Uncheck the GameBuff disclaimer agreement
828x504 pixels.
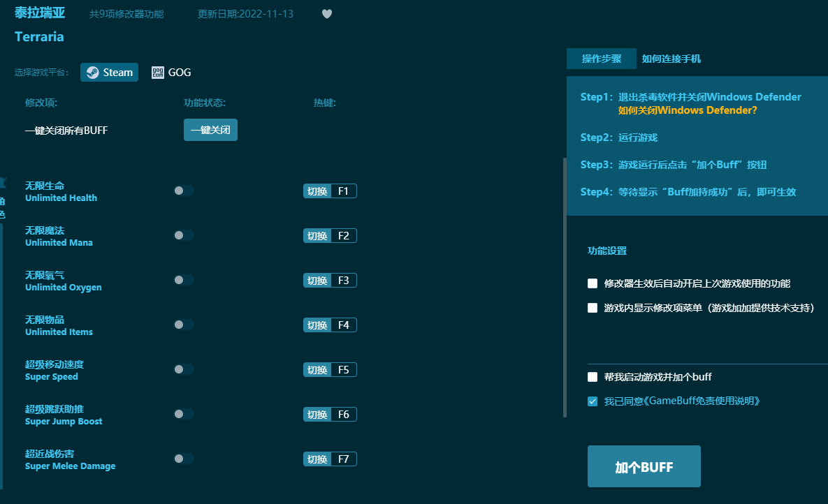click(593, 401)
